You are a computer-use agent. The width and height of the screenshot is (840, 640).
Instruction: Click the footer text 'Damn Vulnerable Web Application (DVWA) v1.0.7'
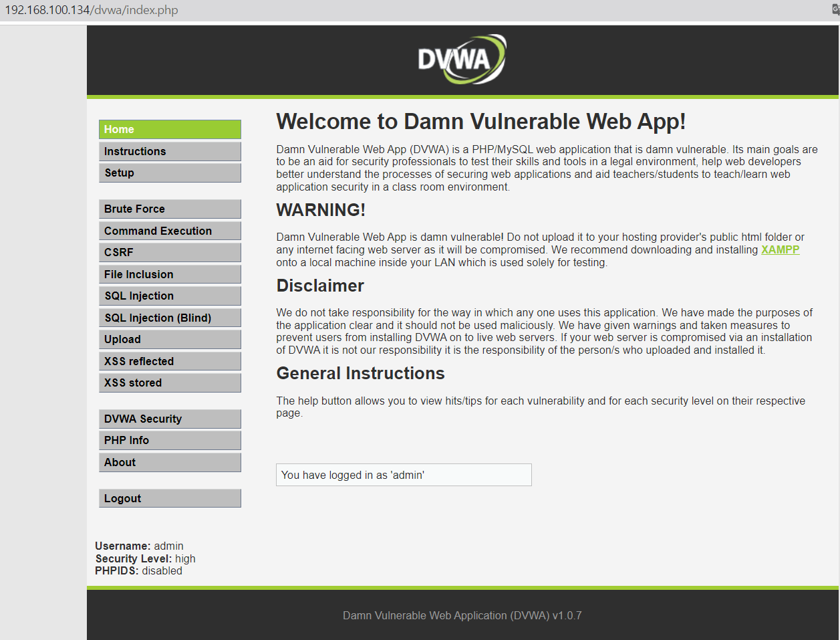pos(462,615)
